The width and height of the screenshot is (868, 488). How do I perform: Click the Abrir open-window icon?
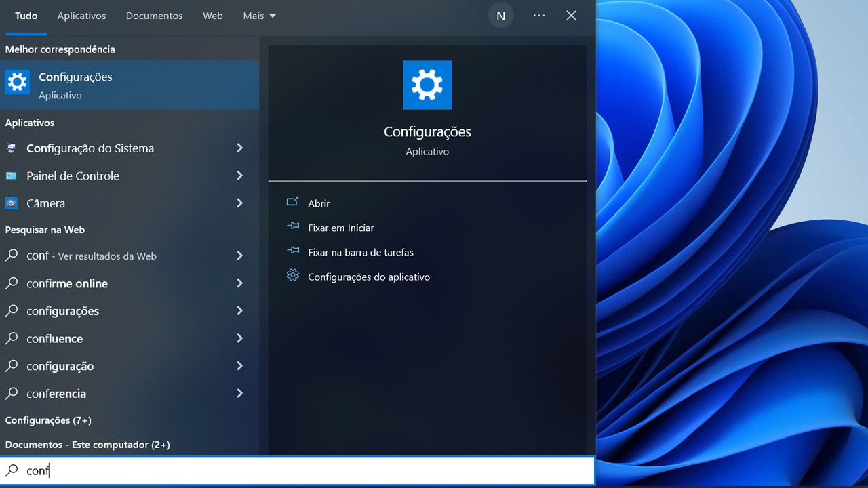(292, 202)
